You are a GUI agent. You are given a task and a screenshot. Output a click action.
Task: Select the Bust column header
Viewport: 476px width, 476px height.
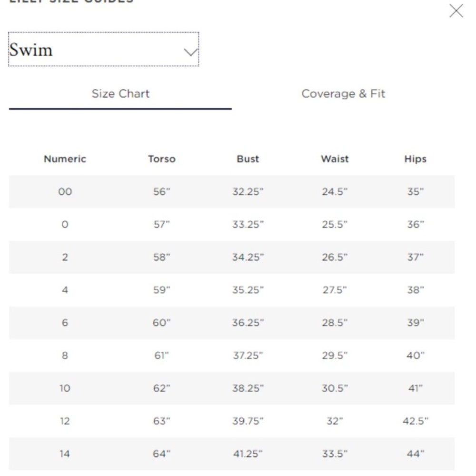click(248, 159)
